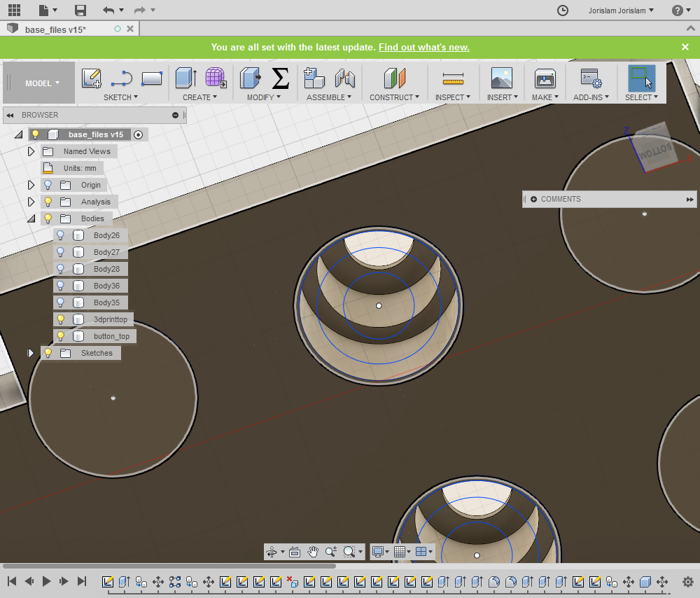This screenshot has width=700, height=598.
Task: Jump to timeline beginning
Action: click(x=12, y=581)
